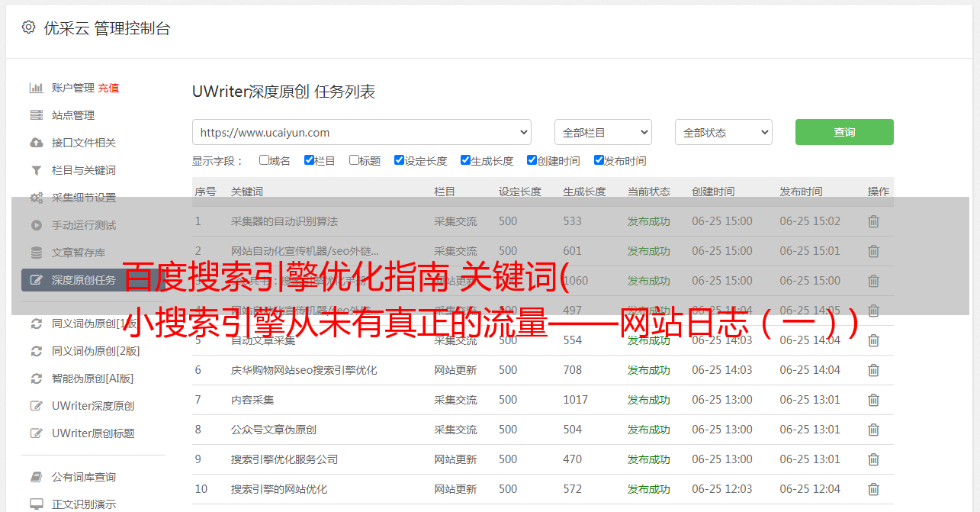Click the UWriter深度原创 任务列表 heading

pos(284,92)
